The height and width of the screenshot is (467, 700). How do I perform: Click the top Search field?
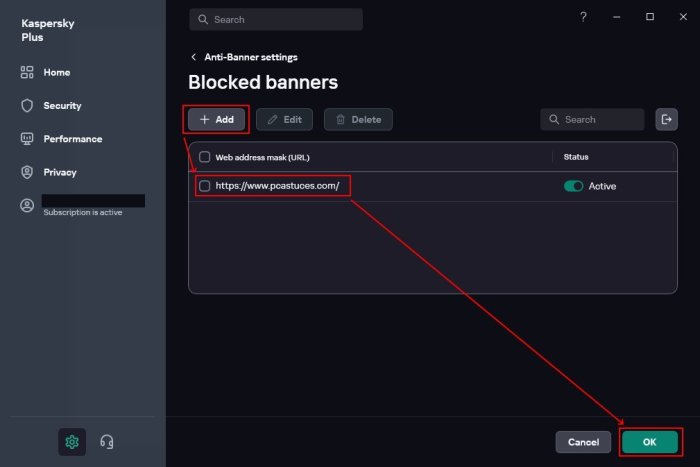click(x=275, y=19)
